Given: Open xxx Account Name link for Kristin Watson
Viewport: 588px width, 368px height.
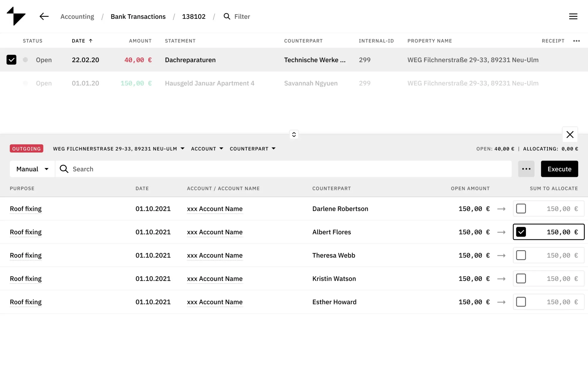Looking at the screenshot, I should pyautogui.click(x=215, y=279).
